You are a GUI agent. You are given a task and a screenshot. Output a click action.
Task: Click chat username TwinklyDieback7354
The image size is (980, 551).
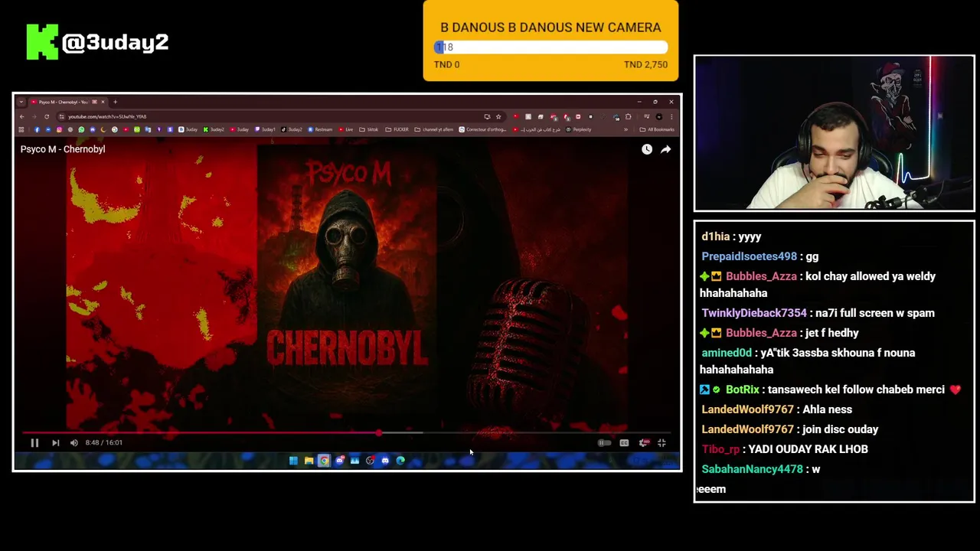tap(754, 313)
